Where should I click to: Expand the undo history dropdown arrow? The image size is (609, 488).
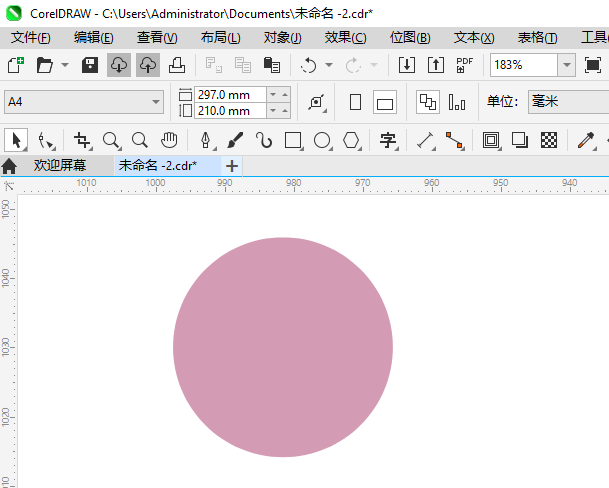329,65
